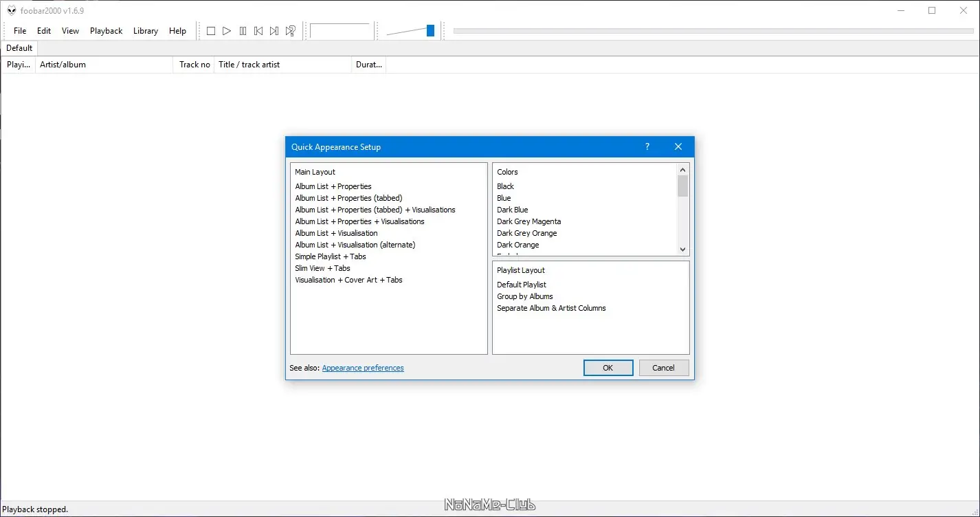Adjust the volume slider handle
This screenshot has width=980, height=517.
coord(430,31)
